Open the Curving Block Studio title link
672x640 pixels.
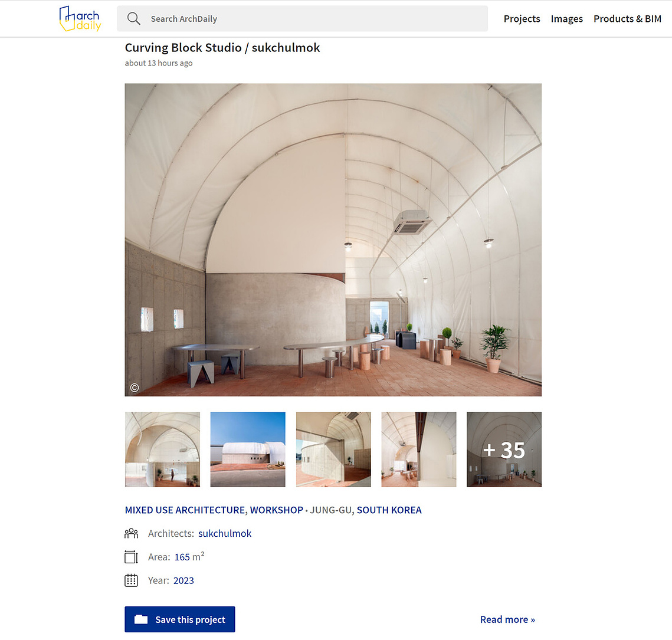[222, 48]
